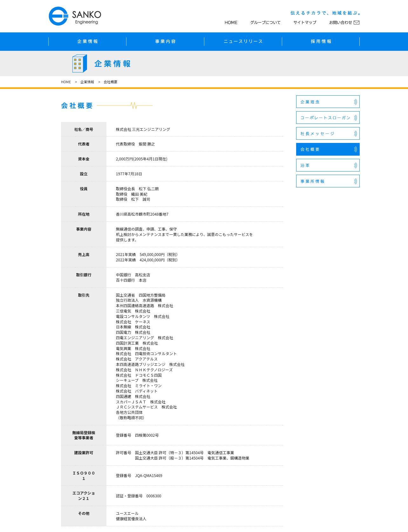The width and height of the screenshot is (408, 532).
Task: Click the envelope icon beside お問い合わせ
Action: coord(357,23)
